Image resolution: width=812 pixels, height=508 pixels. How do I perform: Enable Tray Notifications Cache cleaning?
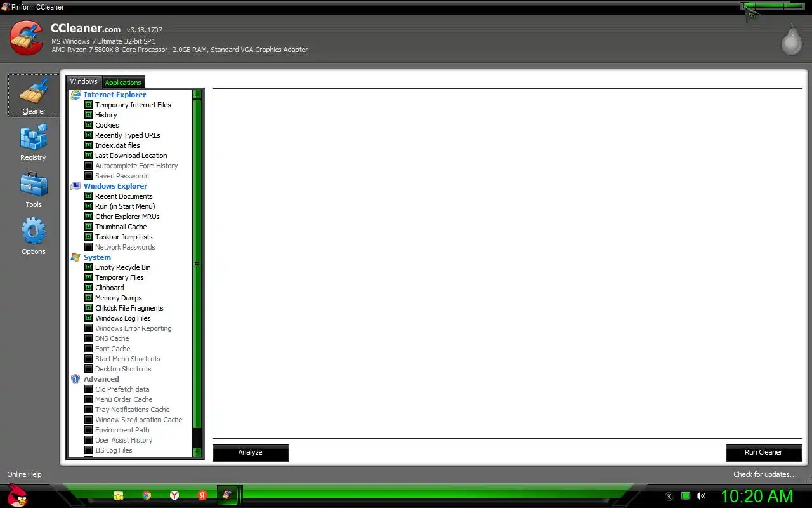[x=89, y=410]
